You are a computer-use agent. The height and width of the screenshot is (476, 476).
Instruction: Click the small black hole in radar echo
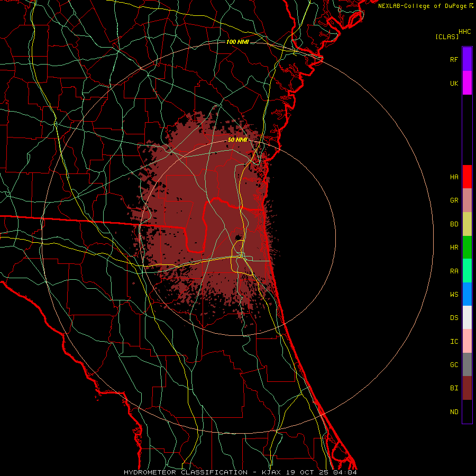pos(237,237)
